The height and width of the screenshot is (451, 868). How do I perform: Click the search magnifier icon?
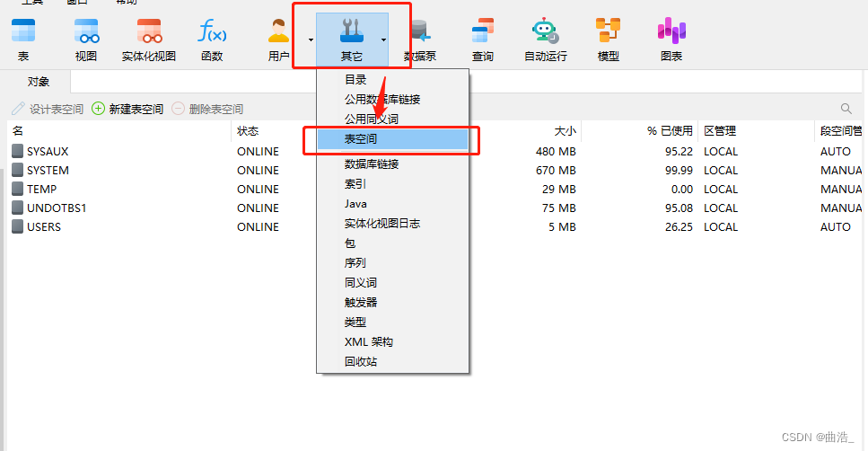tap(846, 109)
